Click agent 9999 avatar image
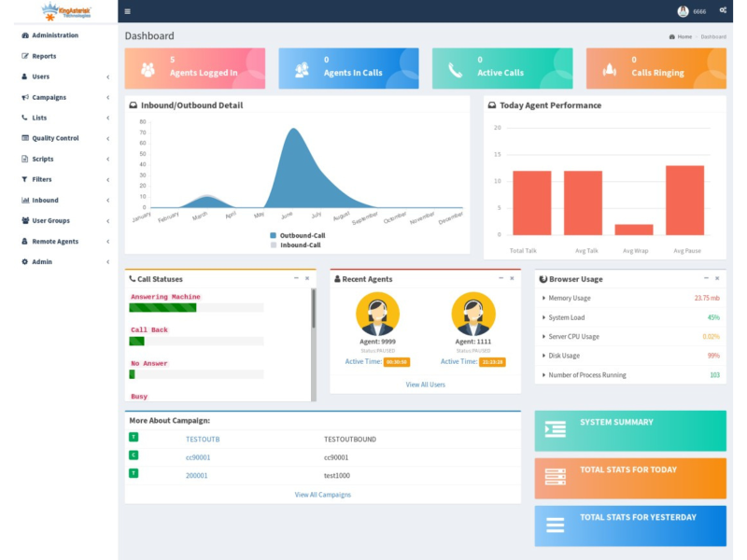 (377, 314)
